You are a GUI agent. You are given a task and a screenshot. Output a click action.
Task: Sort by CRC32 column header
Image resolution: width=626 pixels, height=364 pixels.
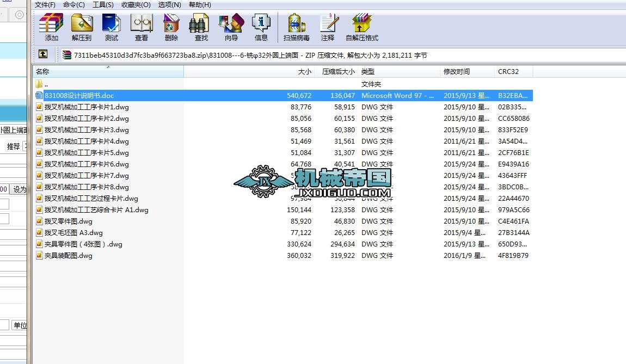tap(514, 71)
